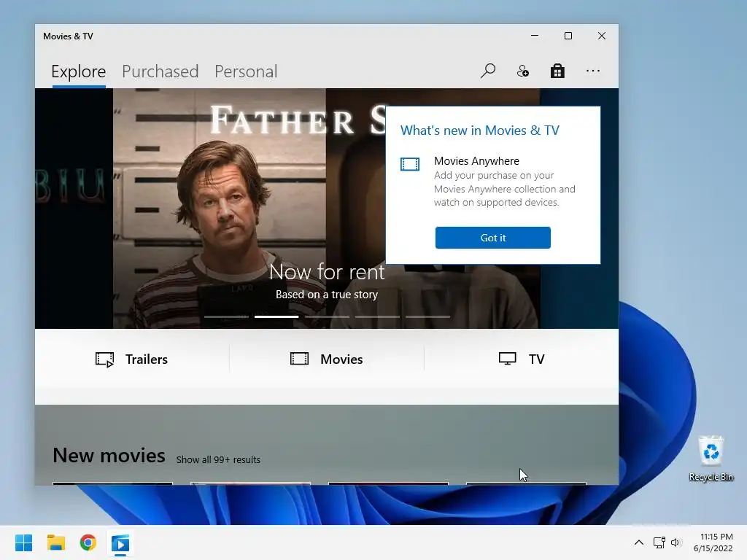
Task: Select the Recycle Bin desktop icon
Action: tap(711, 458)
